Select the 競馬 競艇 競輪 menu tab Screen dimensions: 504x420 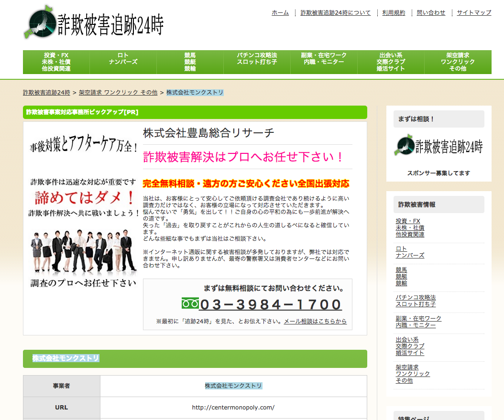(x=190, y=62)
